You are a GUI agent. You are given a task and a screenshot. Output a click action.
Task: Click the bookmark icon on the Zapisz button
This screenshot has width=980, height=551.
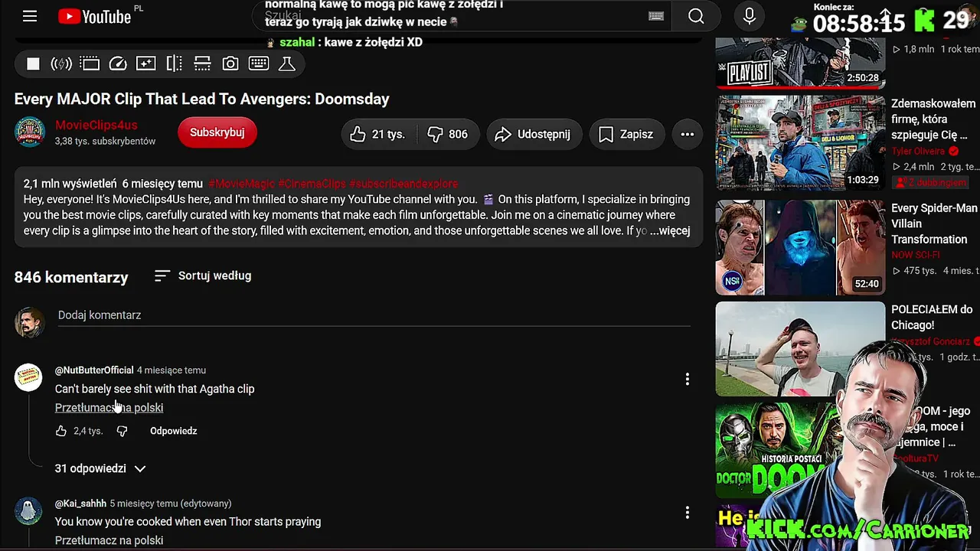click(606, 135)
